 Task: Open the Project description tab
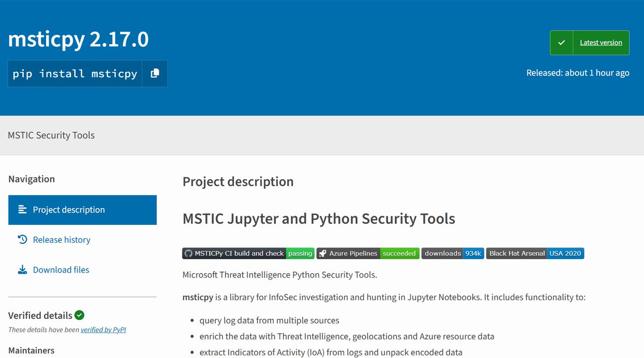click(x=83, y=210)
